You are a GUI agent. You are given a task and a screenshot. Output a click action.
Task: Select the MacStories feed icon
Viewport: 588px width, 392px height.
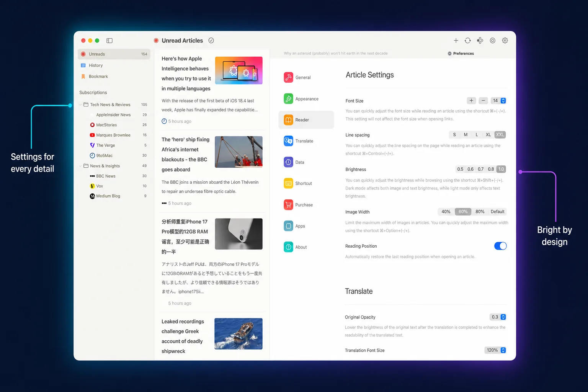pyautogui.click(x=92, y=125)
